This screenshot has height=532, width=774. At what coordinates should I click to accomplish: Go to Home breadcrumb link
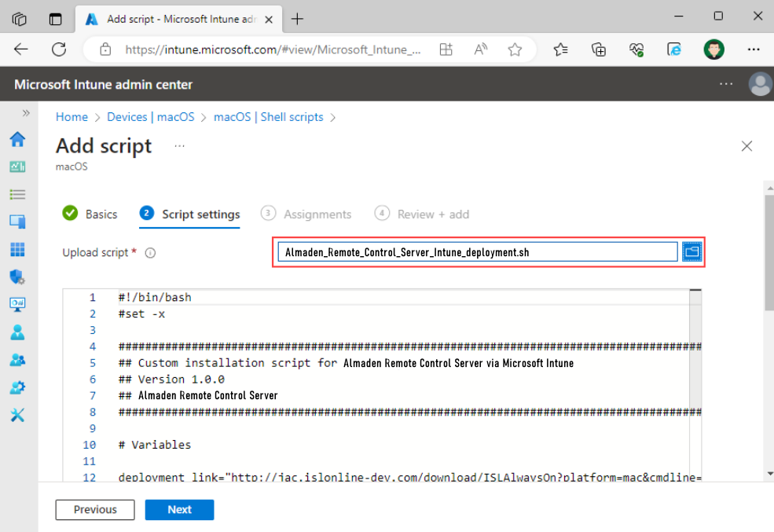72,117
